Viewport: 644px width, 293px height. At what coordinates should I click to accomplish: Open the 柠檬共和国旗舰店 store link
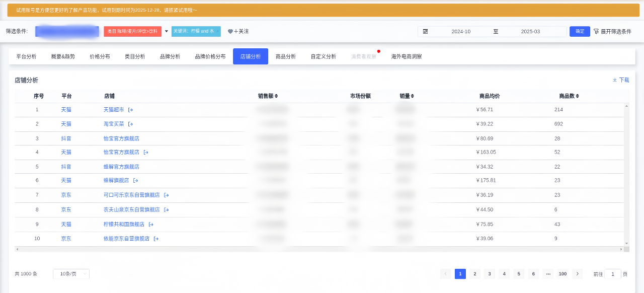coord(124,224)
